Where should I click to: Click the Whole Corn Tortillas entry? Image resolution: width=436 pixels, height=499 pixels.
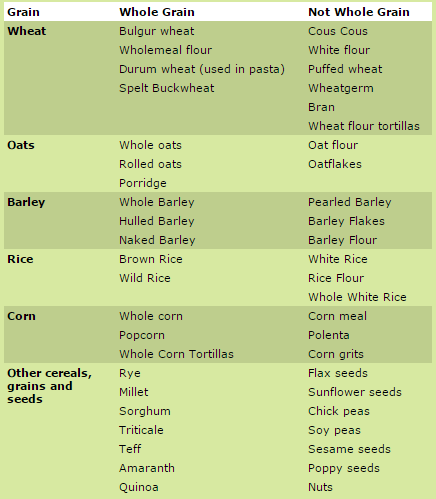tap(177, 354)
